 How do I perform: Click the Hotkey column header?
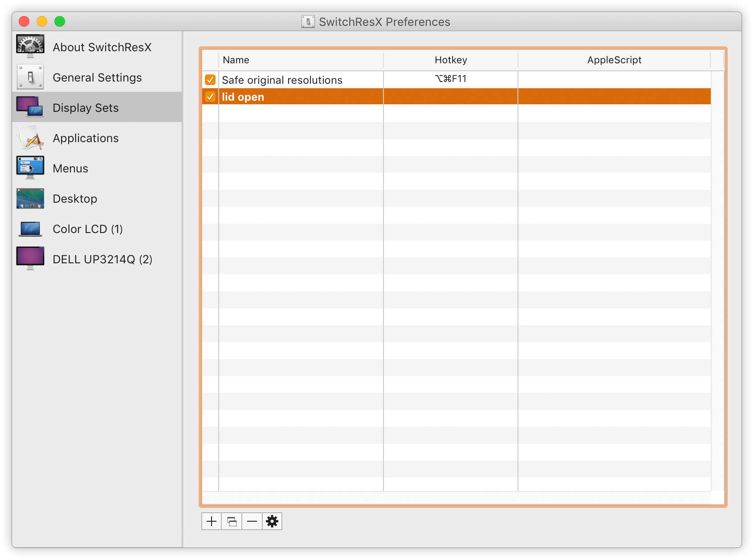coord(451,60)
